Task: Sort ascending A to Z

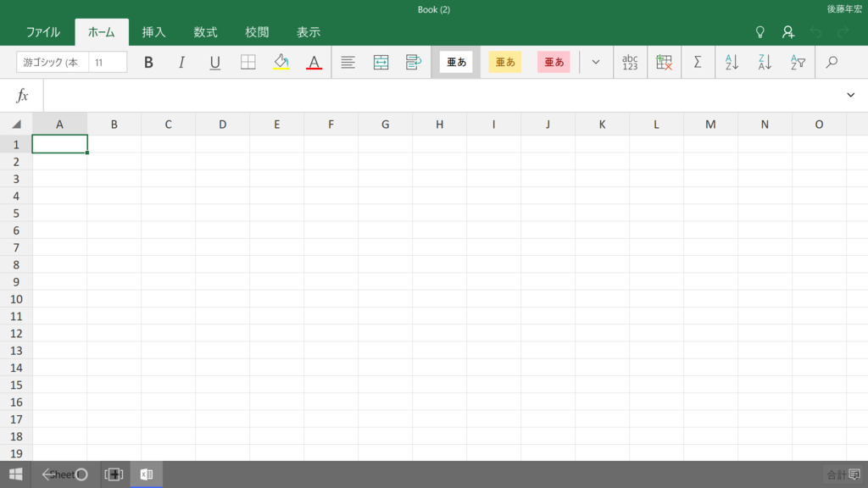Action: tap(732, 62)
